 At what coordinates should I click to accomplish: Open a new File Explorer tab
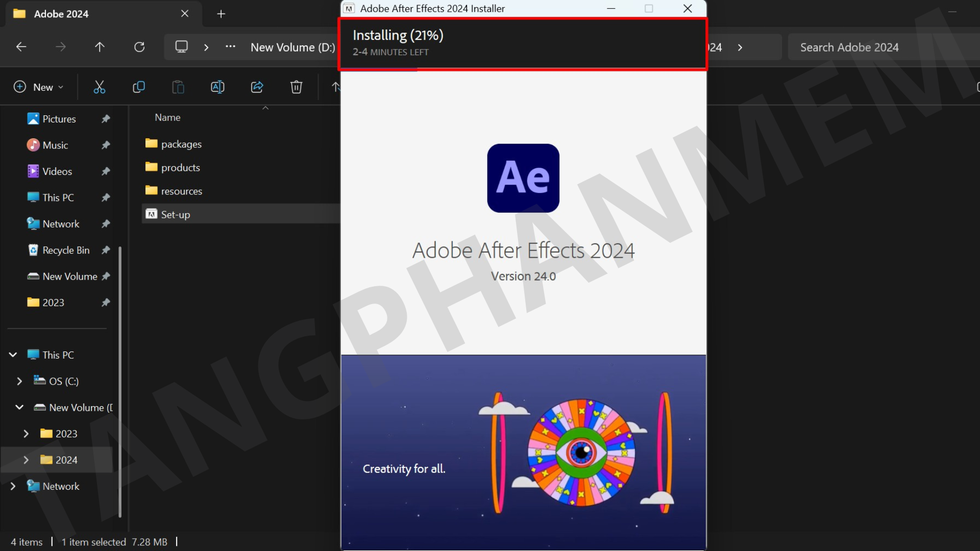coord(221,14)
